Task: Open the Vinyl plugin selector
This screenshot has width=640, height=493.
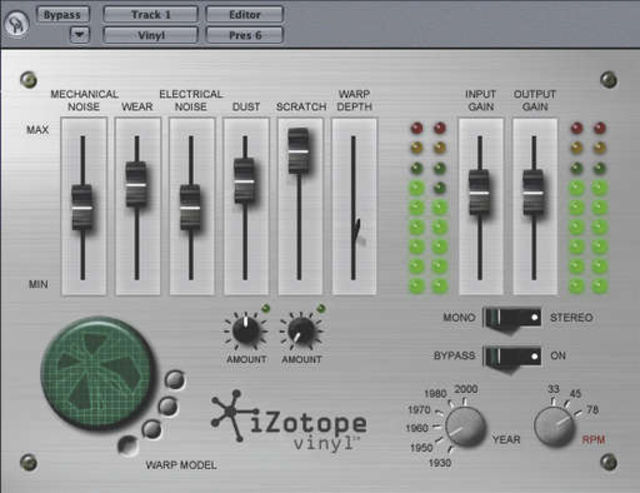Action: coord(151,35)
